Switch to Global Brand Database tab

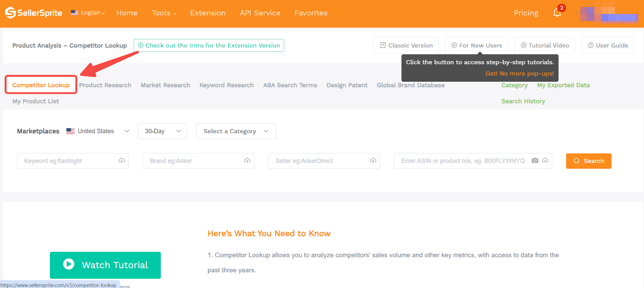coord(411,85)
